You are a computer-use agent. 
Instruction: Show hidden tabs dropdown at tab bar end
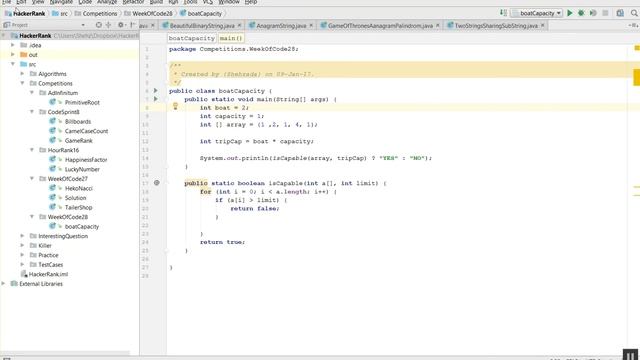(x=634, y=25)
